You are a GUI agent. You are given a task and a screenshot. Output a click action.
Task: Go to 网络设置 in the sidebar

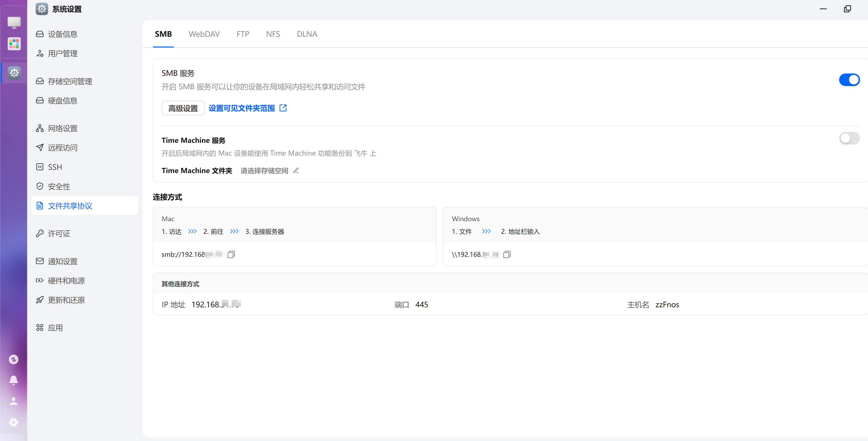pyautogui.click(x=63, y=128)
